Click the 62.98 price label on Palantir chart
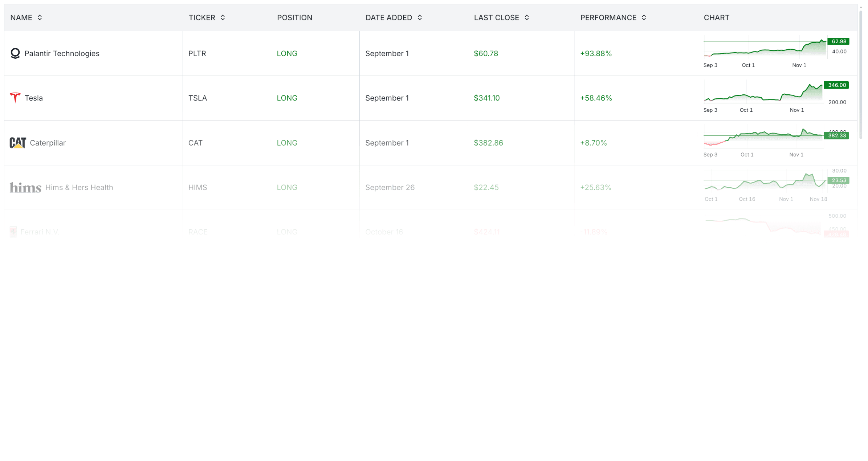The height and width of the screenshot is (461, 868). (838, 41)
